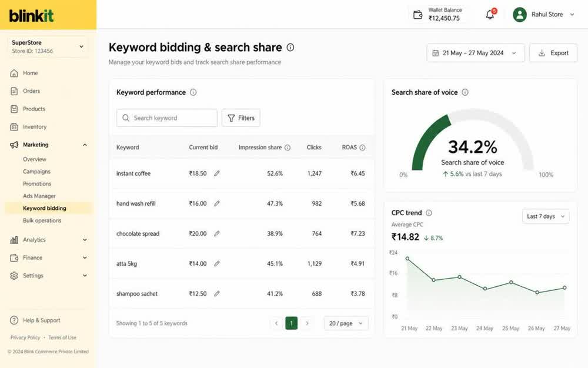The image size is (588, 368).
Task: Click the Search share of voice info icon
Action: point(465,92)
